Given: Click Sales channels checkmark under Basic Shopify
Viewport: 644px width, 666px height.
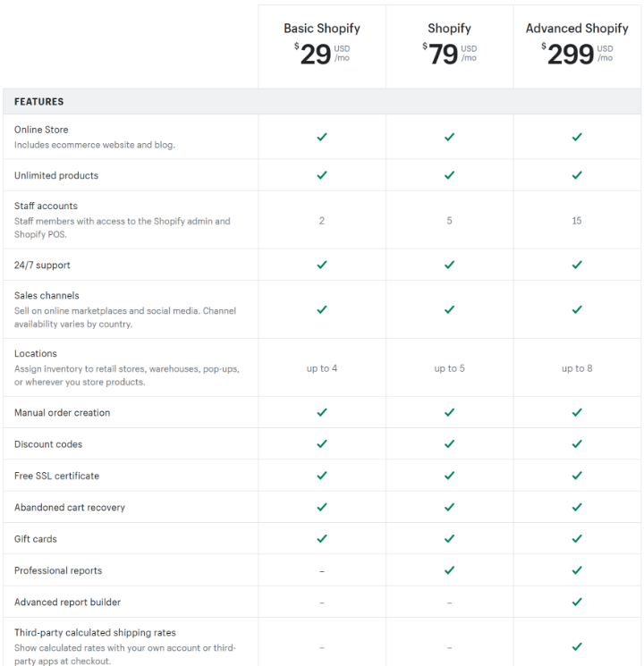Looking at the screenshot, I should coord(322,309).
